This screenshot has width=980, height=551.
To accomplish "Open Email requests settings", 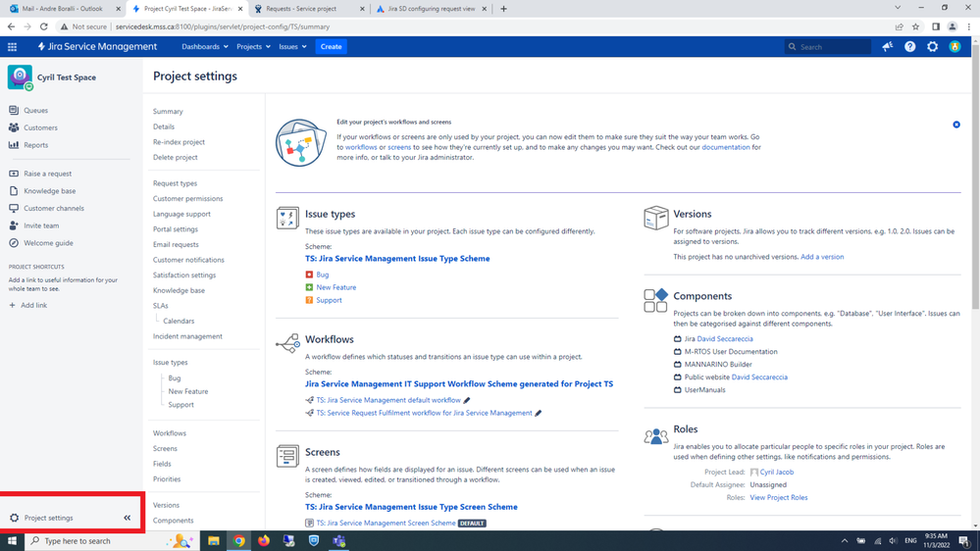I will click(x=176, y=245).
